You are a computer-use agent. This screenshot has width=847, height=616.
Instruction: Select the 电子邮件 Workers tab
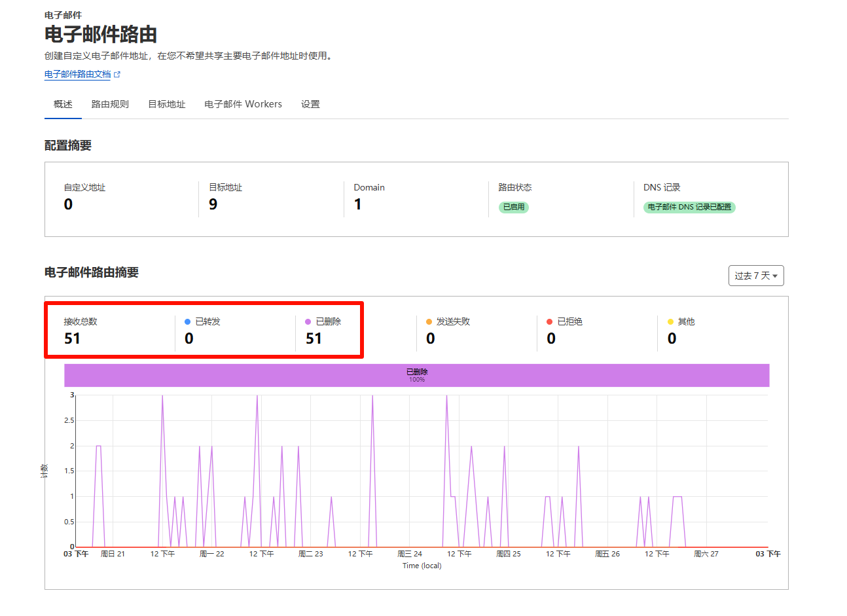[x=243, y=104]
